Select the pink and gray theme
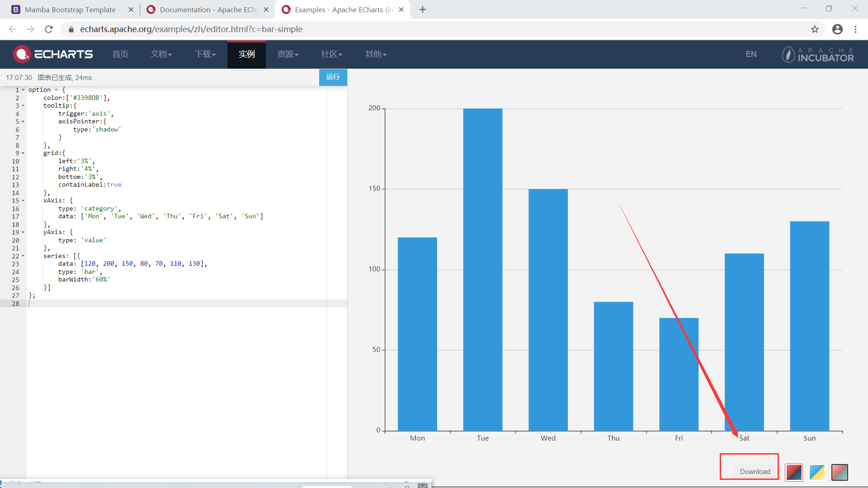Image resolution: width=868 pixels, height=488 pixels. [x=840, y=472]
